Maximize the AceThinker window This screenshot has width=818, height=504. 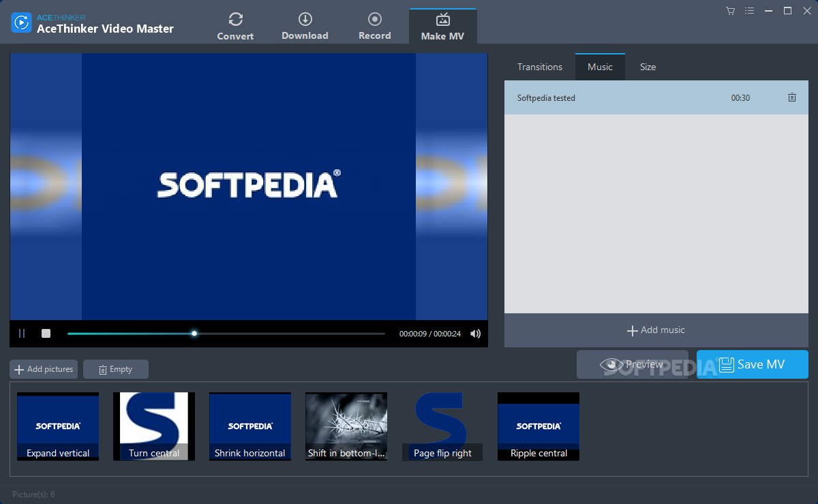tap(787, 10)
